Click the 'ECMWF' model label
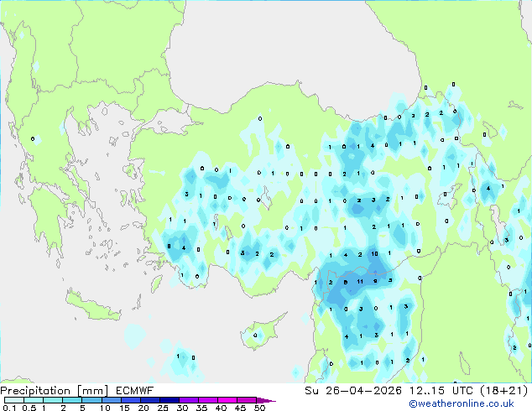Screen dimensions: 532x411 coord(135,391)
